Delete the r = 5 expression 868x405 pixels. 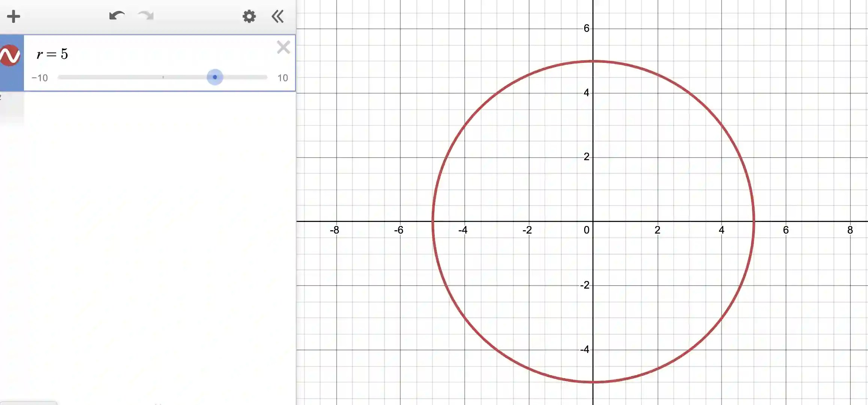pos(283,48)
